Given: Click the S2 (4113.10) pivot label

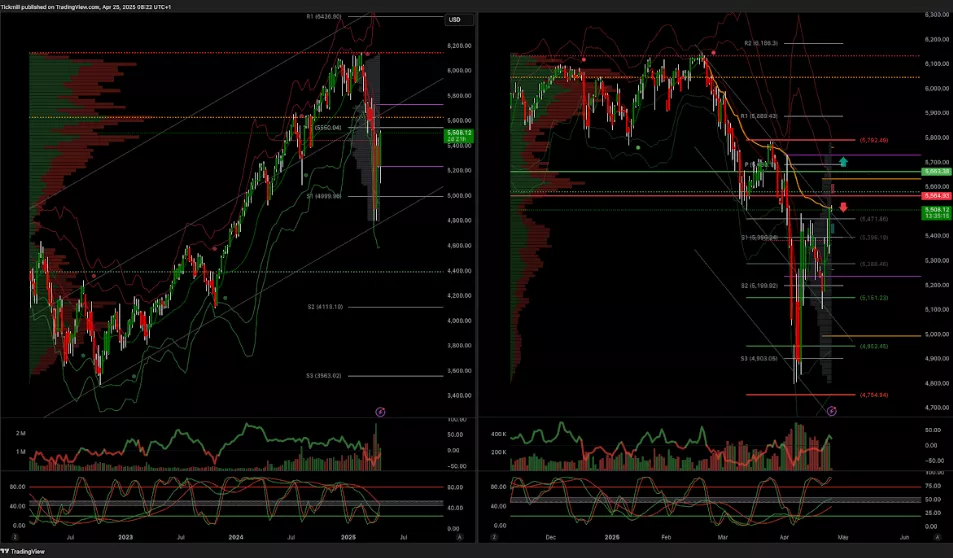Looking at the screenshot, I should (325, 307).
